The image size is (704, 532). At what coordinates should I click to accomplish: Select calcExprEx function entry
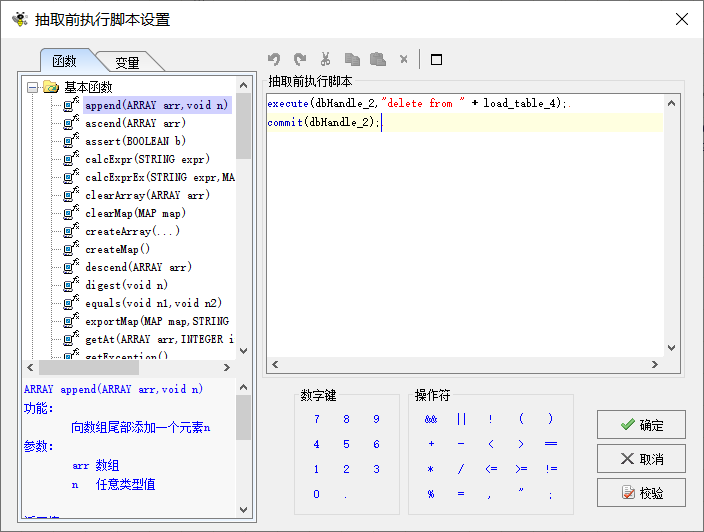click(160, 177)
